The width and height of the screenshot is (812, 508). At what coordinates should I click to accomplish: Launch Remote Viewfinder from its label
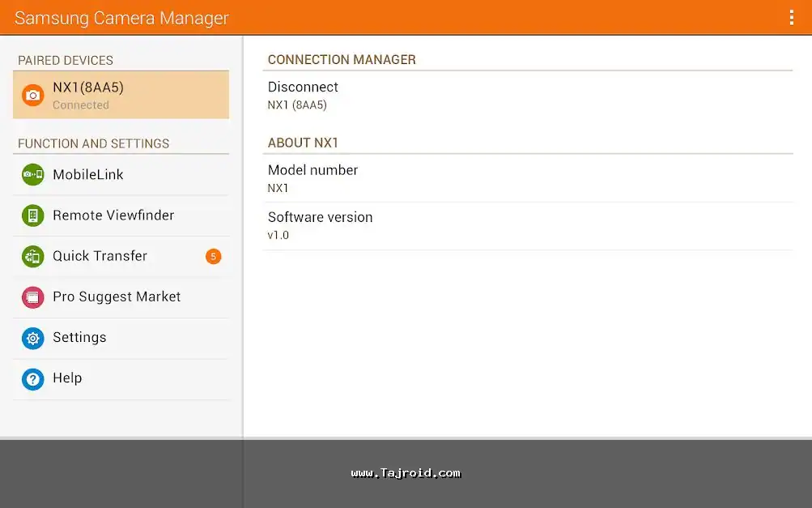[x=113, y=216]
